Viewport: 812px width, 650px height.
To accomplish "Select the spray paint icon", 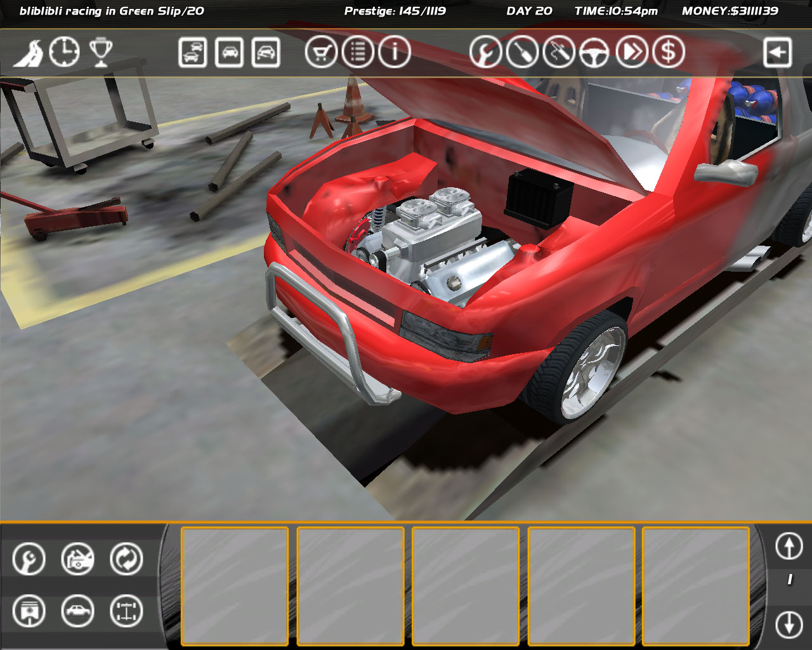I will [559, 52].
